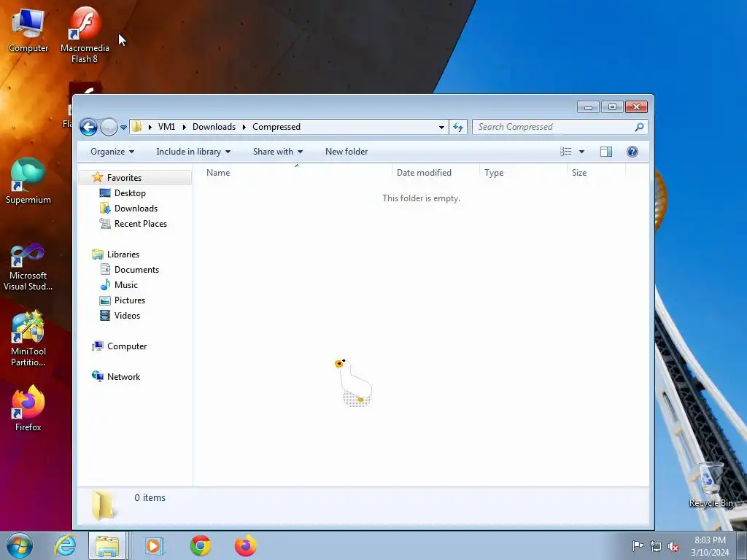Select Recent Places under Favorites
747x560 pixels.
(x=141, y=223)
